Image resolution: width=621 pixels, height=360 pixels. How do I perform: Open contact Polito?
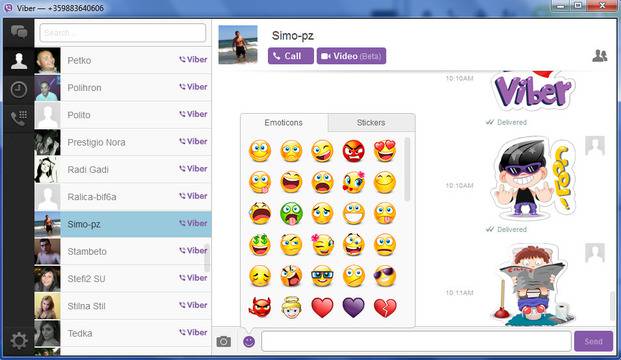[123, 115]
